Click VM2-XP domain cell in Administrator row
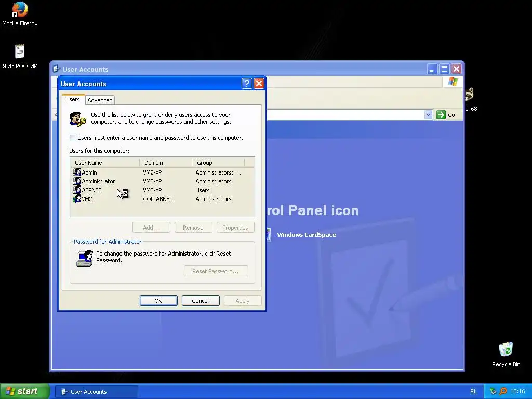Screen dimensions: 532x399 click(152, 181)
